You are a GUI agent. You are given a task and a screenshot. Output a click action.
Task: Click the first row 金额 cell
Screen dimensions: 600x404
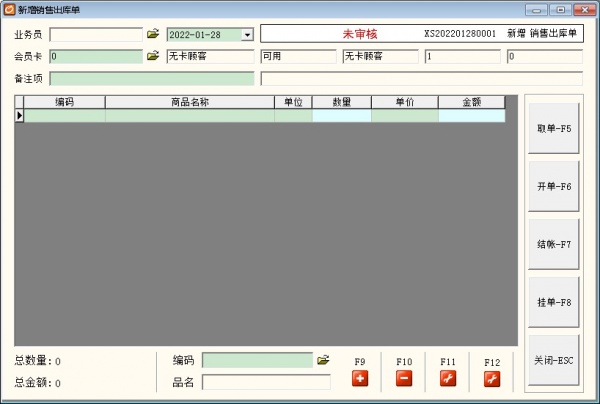[472, 116]
